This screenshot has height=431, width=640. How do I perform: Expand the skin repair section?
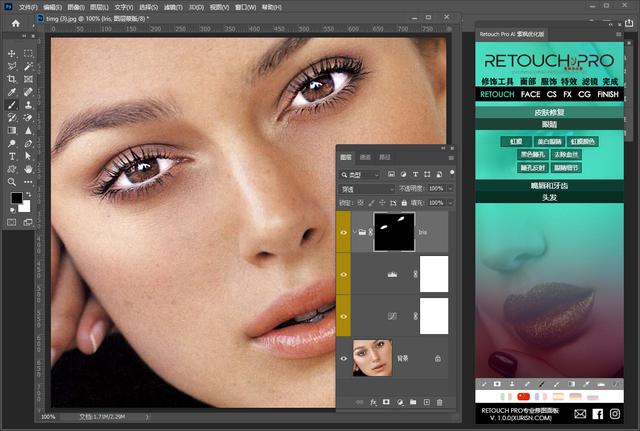pyautogui.click(x=549, y=112)
